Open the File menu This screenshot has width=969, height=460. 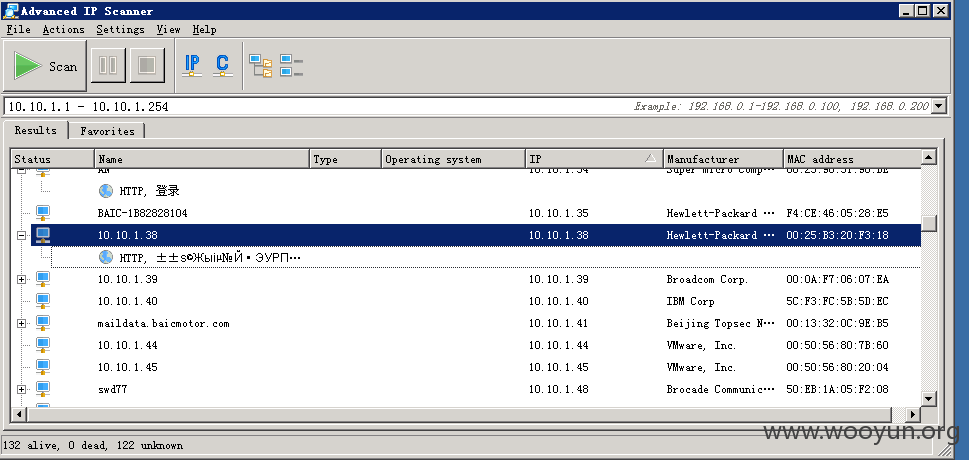coord(19,29)
